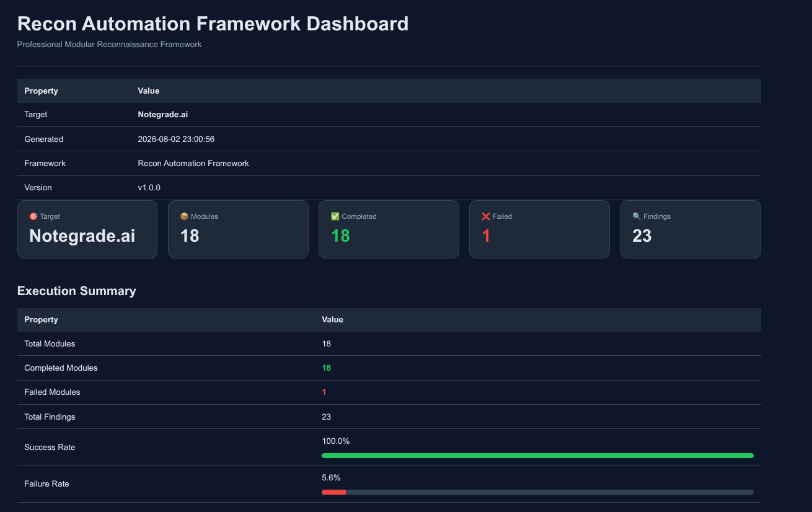Click the green 18 in Completed Modules row
812x512 pixels.
pos(326,368)
